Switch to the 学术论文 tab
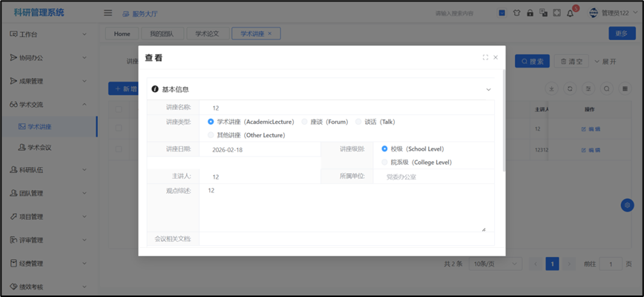 click(207, 33)
